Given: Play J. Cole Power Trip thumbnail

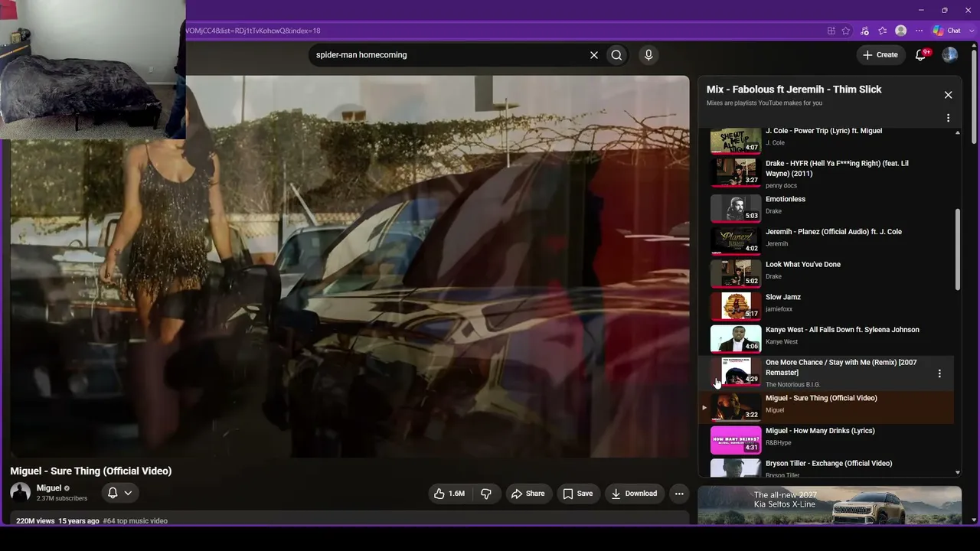Looking at the screenshot, I should 736,141.
